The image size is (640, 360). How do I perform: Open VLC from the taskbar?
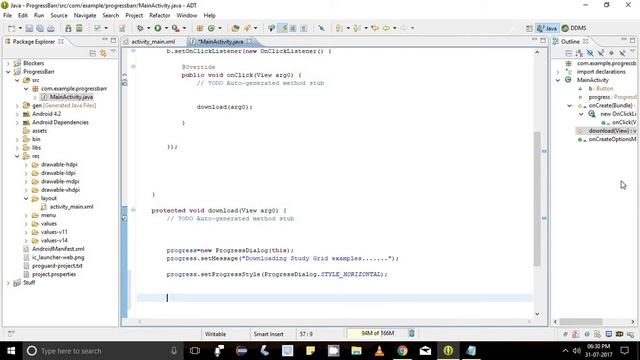coord(379,351)
